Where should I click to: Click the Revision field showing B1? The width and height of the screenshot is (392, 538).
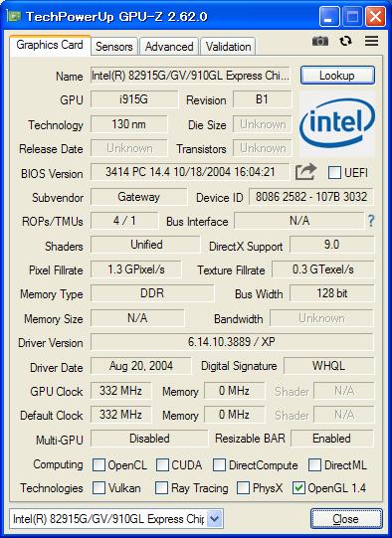263,99
